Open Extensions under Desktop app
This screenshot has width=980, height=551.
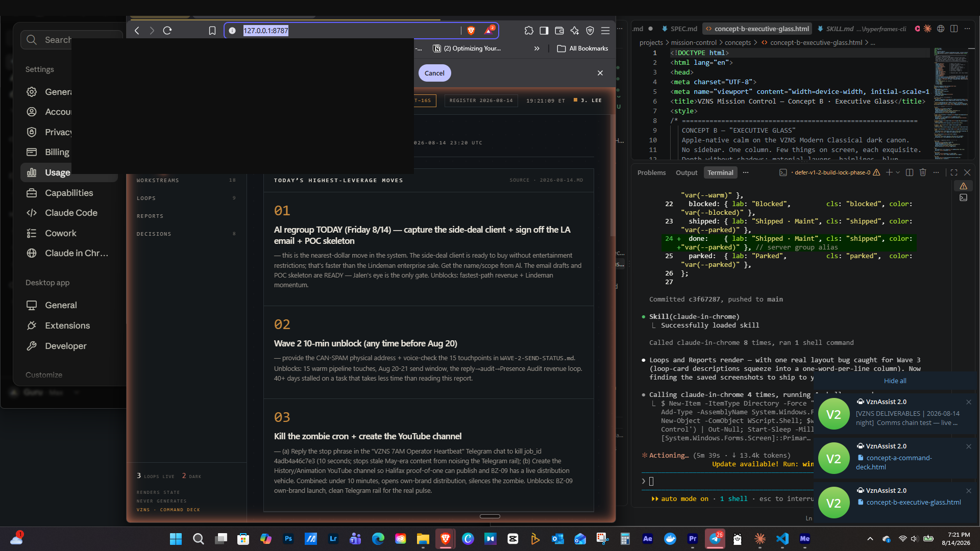coord(69,325)
